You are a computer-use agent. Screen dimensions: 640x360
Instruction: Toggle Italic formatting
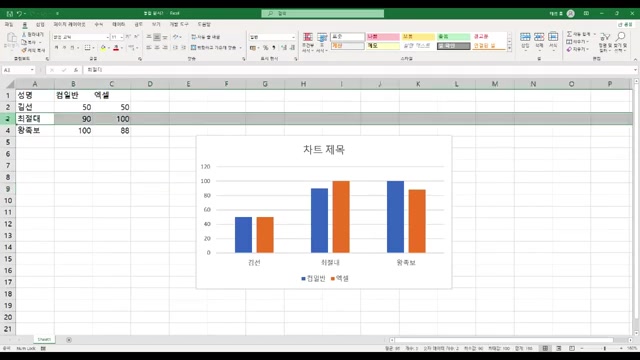coord(64,48)
